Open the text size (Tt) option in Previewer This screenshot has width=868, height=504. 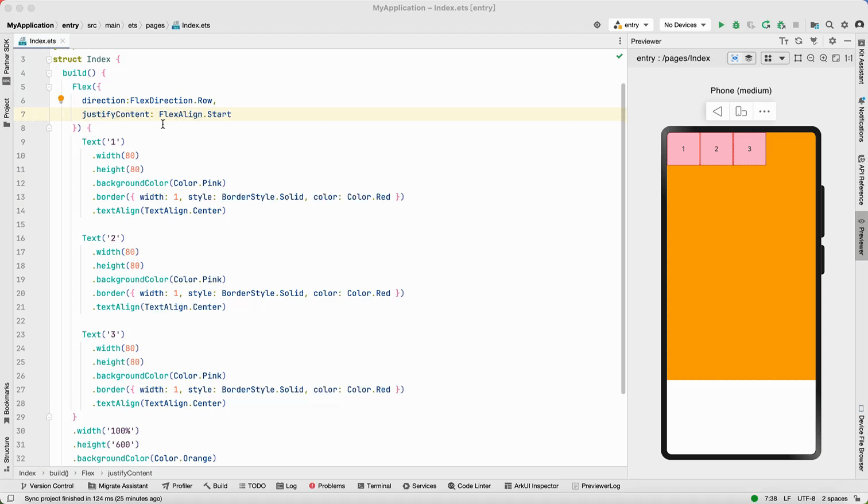click(784, 41)
